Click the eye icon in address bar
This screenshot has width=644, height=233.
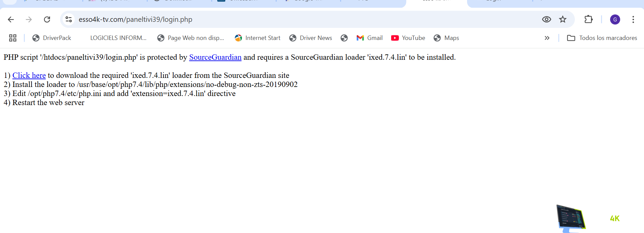coord(546,19)
